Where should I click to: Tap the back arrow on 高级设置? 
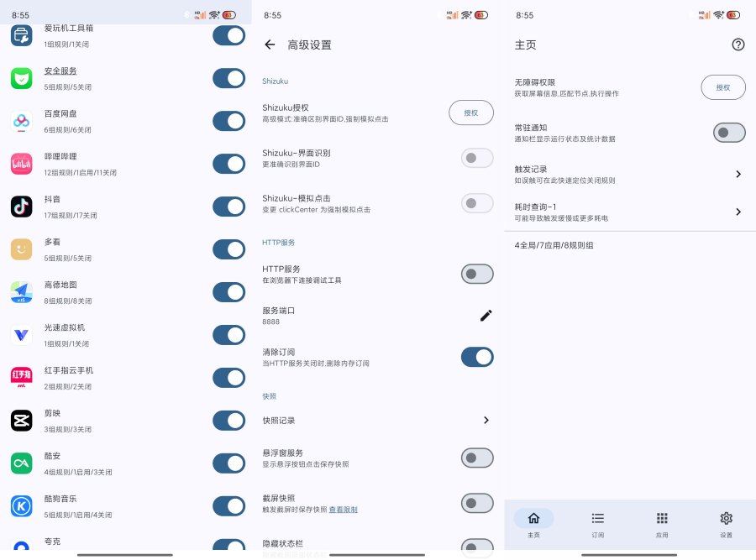[269, 45]
